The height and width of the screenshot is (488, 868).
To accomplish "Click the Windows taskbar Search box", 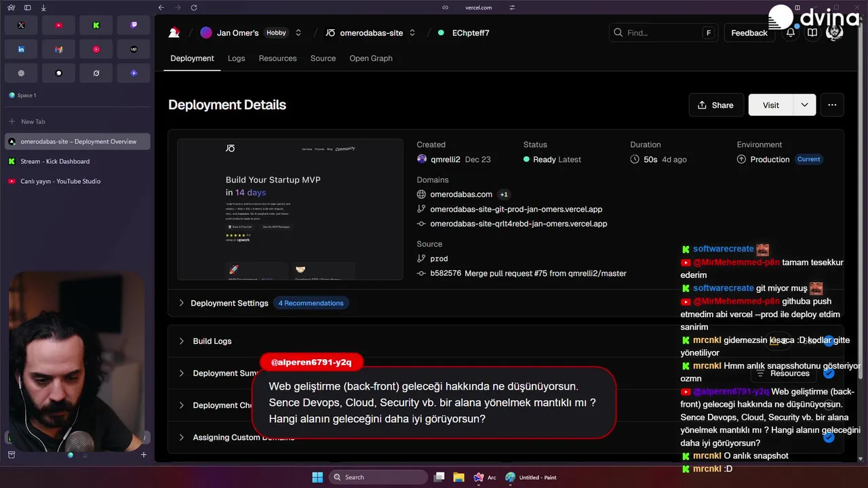I will coord(378,477).
